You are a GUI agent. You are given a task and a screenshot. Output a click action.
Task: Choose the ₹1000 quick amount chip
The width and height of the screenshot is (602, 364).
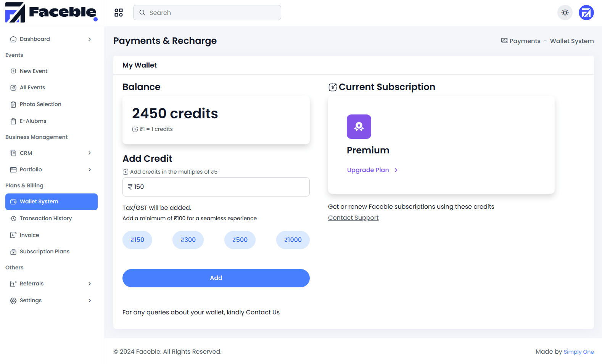pyautogui.click(x=293, y=240)
